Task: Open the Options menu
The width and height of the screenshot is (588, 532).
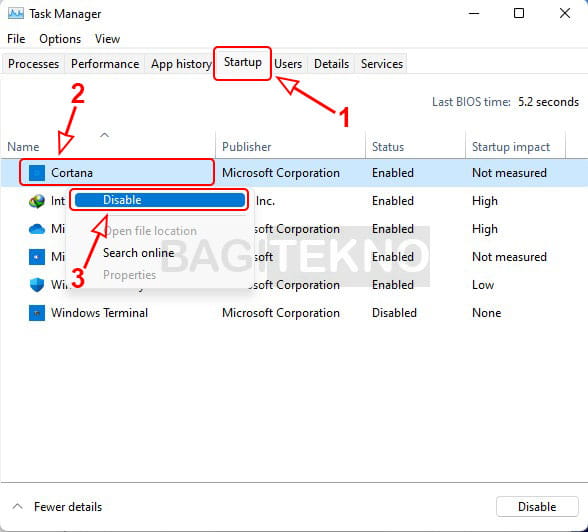Action: [x=60, y=39]
